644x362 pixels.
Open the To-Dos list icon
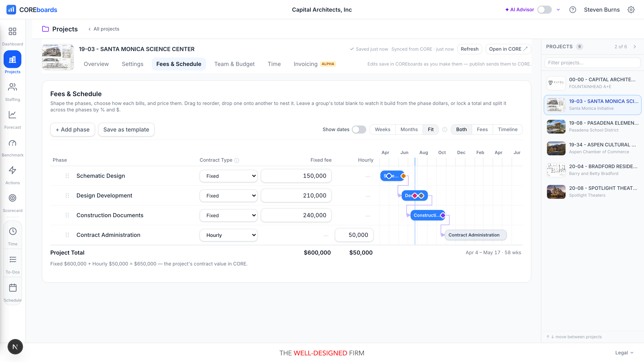(13, 260)
